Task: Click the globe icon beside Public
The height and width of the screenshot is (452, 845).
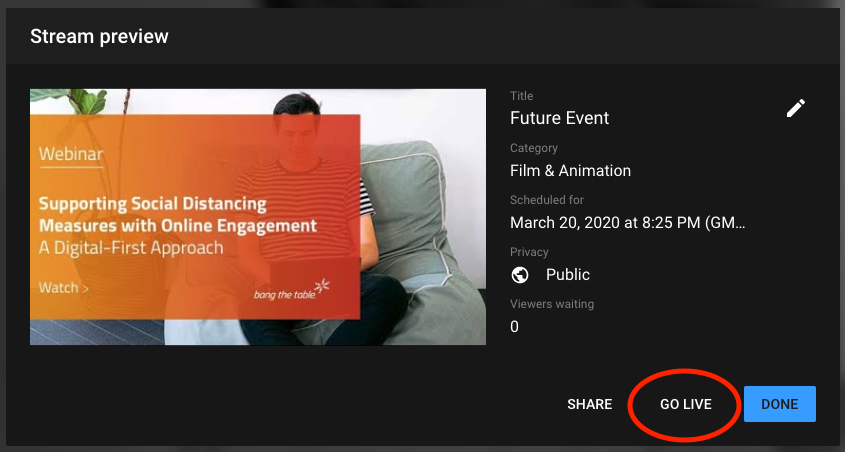Action: coord(520,275)
